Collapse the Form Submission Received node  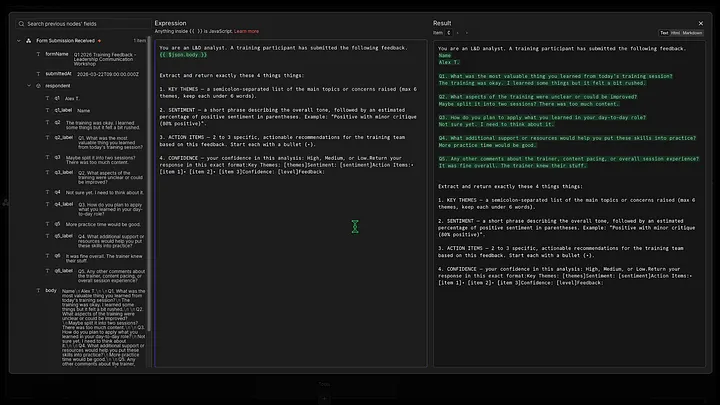click(19, 40)
